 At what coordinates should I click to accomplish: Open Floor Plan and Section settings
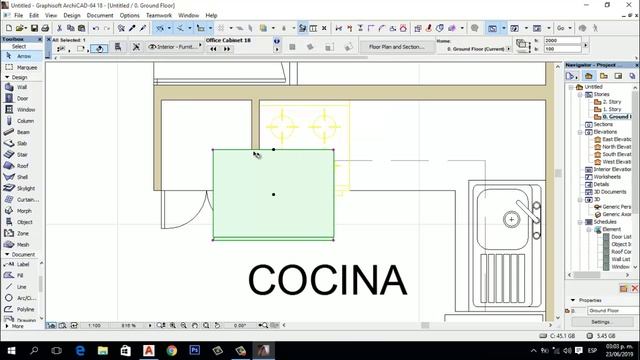[396, 47]
